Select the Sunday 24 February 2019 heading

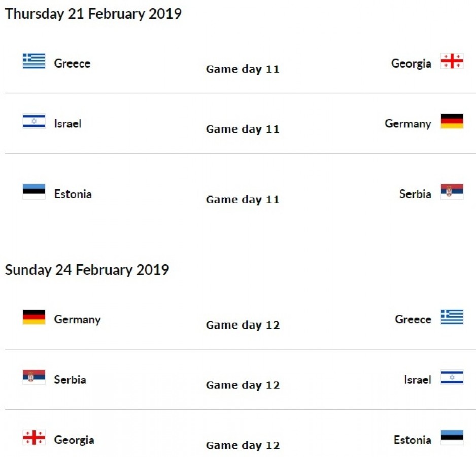pyautogui.click(x=87, y=270)
